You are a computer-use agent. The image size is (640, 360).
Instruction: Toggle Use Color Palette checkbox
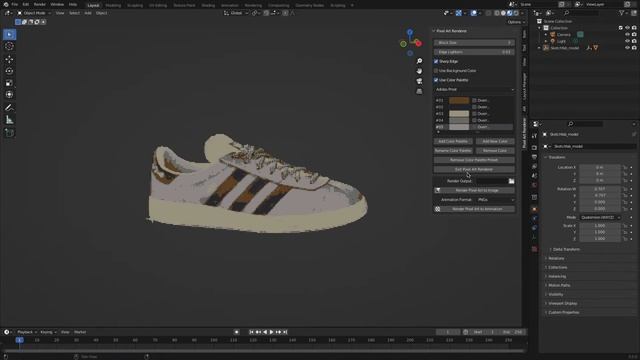pyautogui.click(x=436, y=80)
